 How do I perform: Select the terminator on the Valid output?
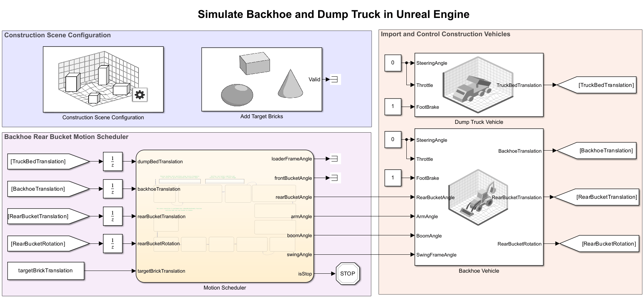coord(334,80)
